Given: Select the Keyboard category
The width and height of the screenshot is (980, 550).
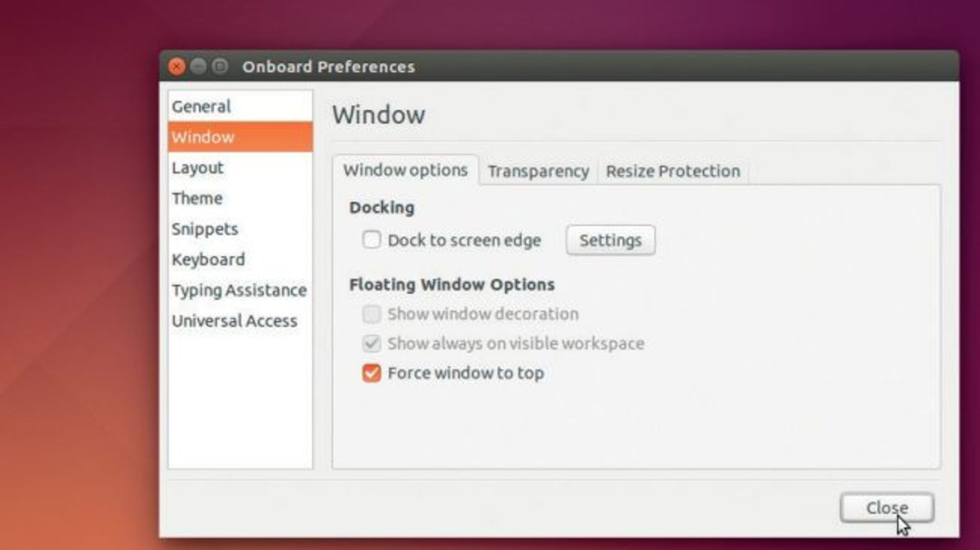Looking at the screenshot, I should click(240, 259).
